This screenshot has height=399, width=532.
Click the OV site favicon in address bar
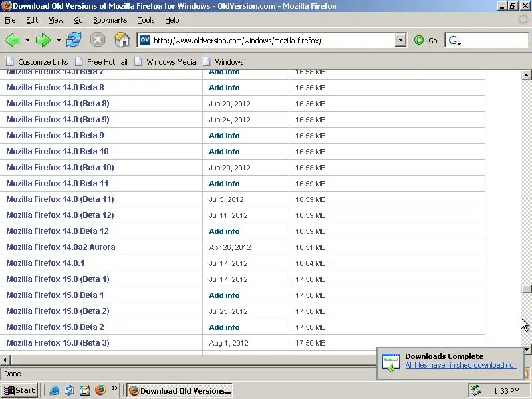pyautogui.click(x=145, y=40)
